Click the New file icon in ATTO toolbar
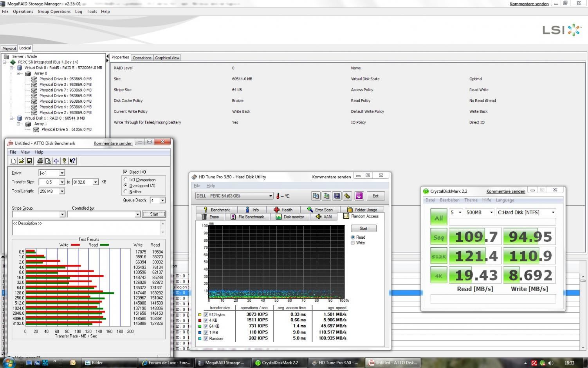The height and width of the screenshot is (368, 588). (14, 161)
